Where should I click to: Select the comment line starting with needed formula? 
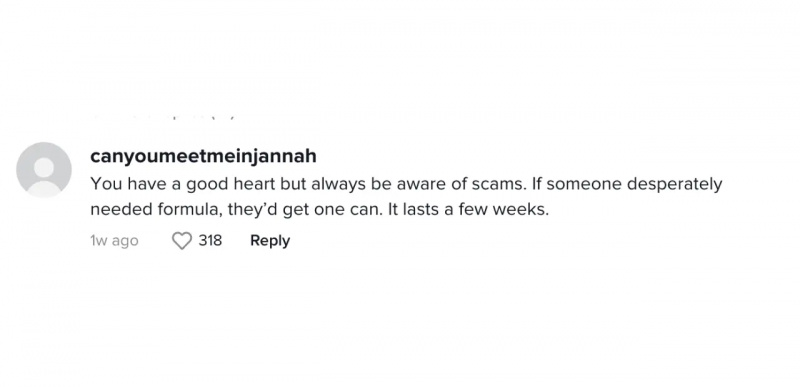coord(319,210)
